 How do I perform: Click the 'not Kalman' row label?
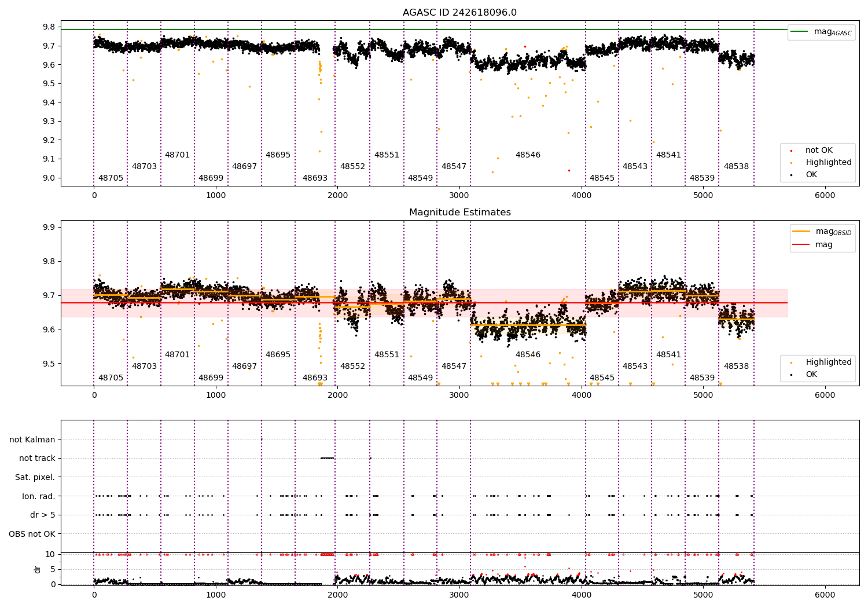point(32,439)
